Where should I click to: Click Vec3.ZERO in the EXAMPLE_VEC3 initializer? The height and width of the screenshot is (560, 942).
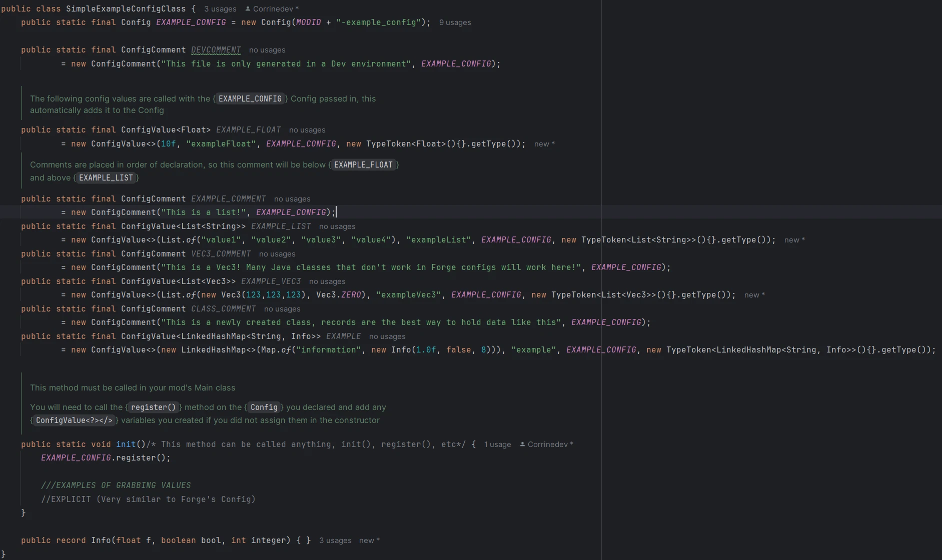pyautogui.click(x=338, y=295)
